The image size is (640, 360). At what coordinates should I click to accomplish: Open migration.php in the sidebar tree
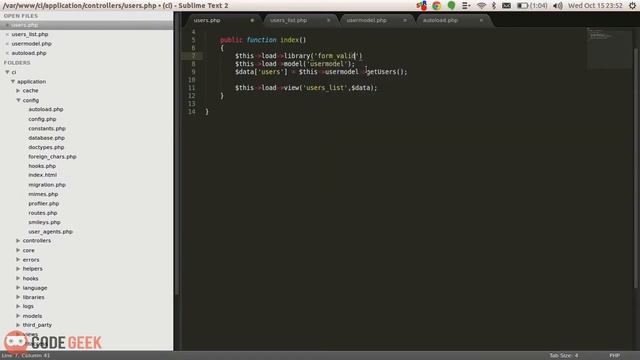click(x=47, y=185)
